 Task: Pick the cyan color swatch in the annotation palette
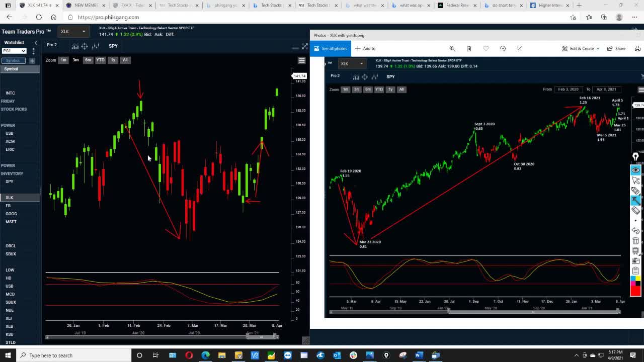(633, 278)
